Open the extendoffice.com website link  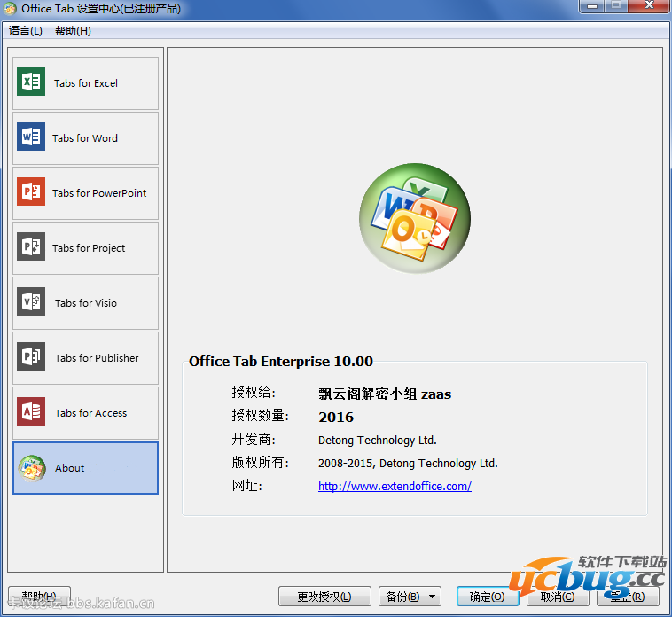tap(395, 487)
